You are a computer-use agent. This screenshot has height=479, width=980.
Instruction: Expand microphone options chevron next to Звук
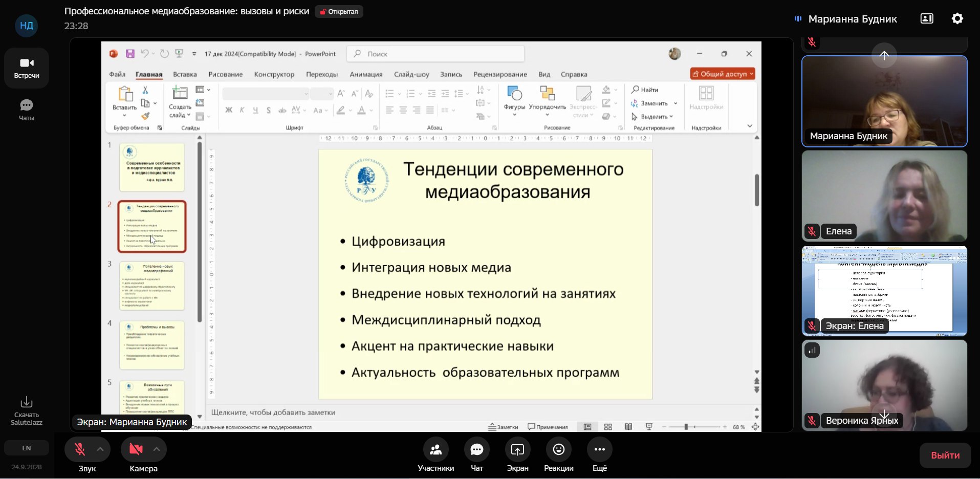pyautogui.click(x=100, y=449)
